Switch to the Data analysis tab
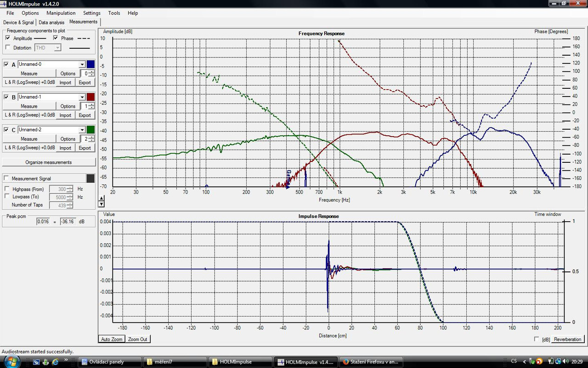The width and height of the screenshot is (588, 368). [51, 22]
